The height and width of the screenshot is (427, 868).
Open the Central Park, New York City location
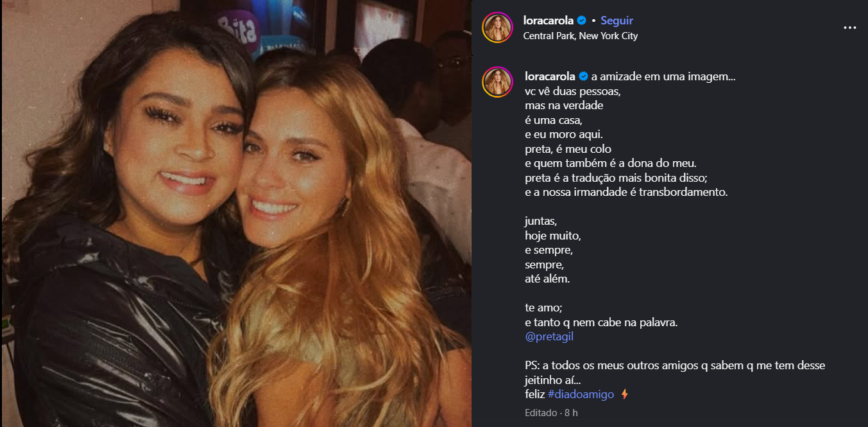[581, 36]
